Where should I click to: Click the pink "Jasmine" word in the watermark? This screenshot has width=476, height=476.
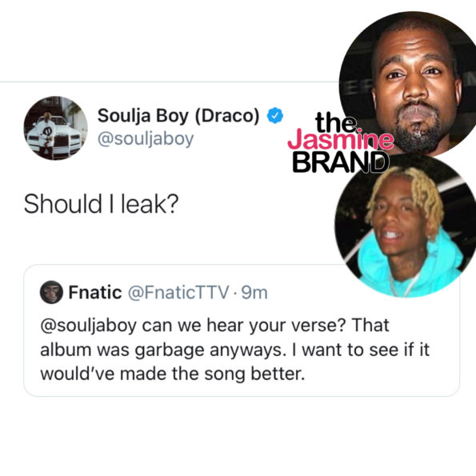341,140
